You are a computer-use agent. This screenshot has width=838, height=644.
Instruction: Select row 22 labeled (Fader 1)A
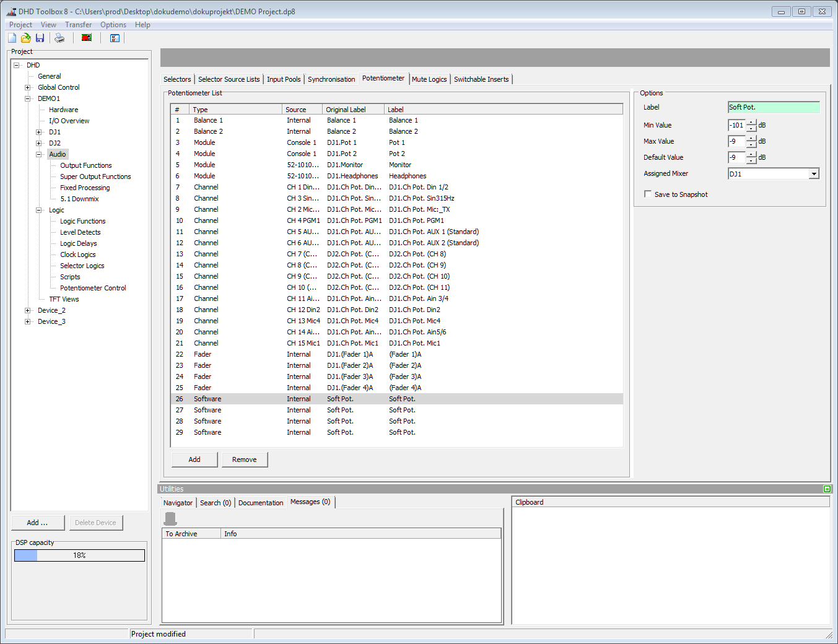[x=397, y=354]
